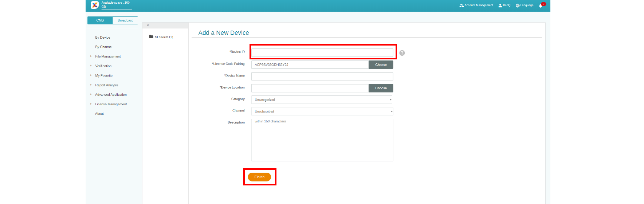Open Account Management in the top bar
Image resolution: width=644 pixels, height=204 pixels.
click(476, 5)
